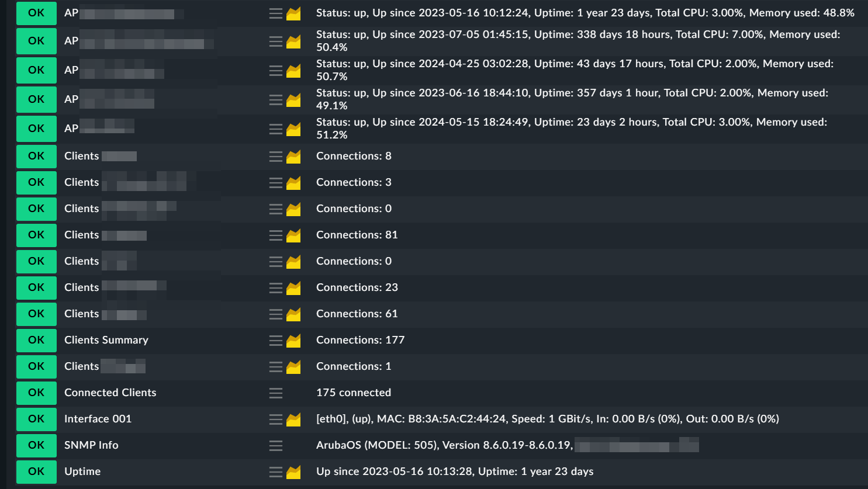The height and width of the screenshot is (489, 868).
Task: Open the hamburger menu in the Uptime row
Action: pyautogui.click(x=276, y=472)
